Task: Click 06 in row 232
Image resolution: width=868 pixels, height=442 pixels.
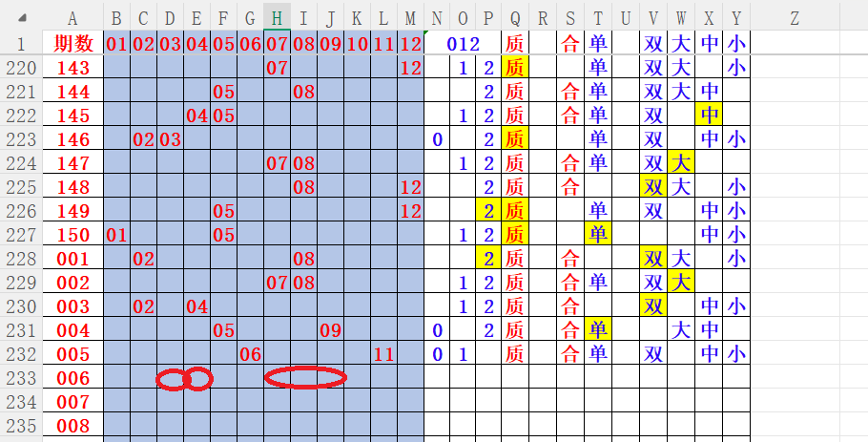Action: pyautogui.click(x=250, y=354)
